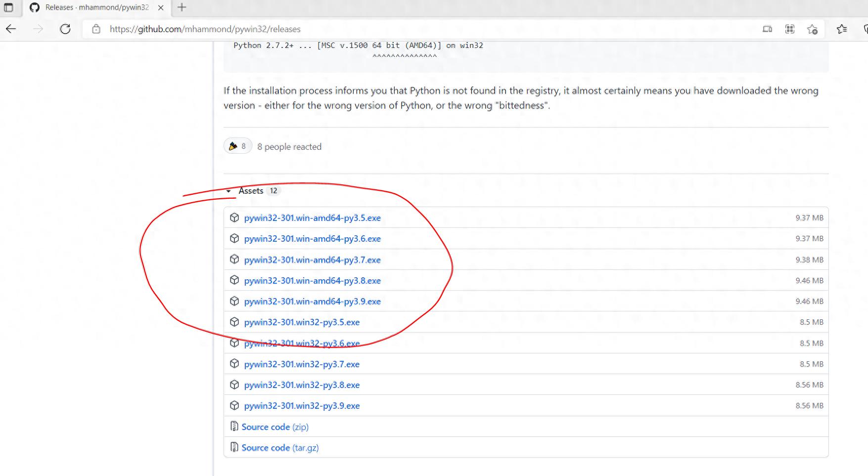Click the site info lock icon
Viewport: 868px width, 476px height.
[96, 29]
